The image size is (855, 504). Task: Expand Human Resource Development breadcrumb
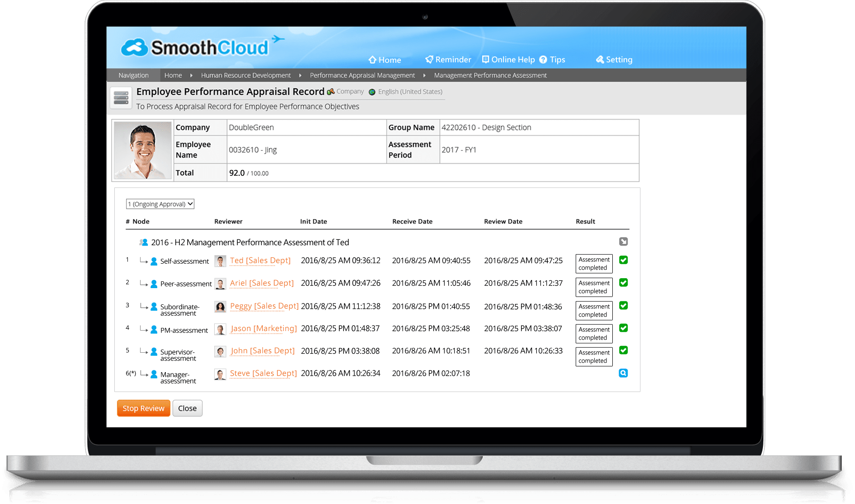[246, 75]
